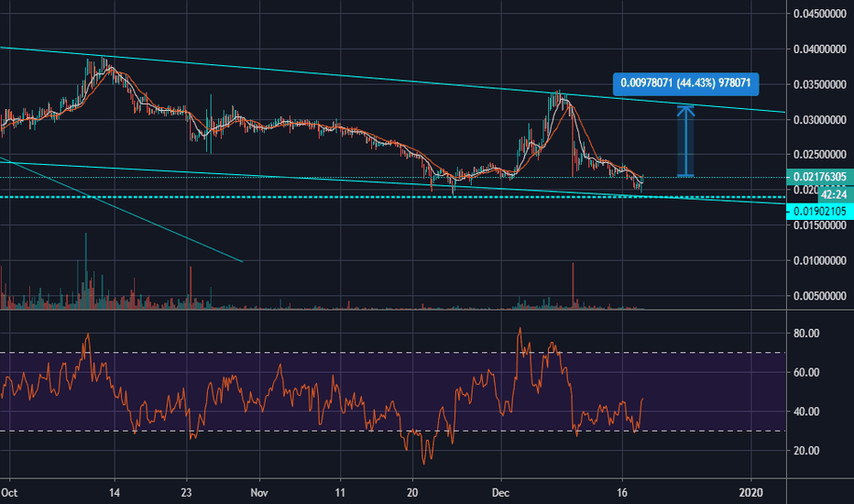The image size is (854, 504).
Task: Click the 11 date on time axis
Action: tap(340, 493)
